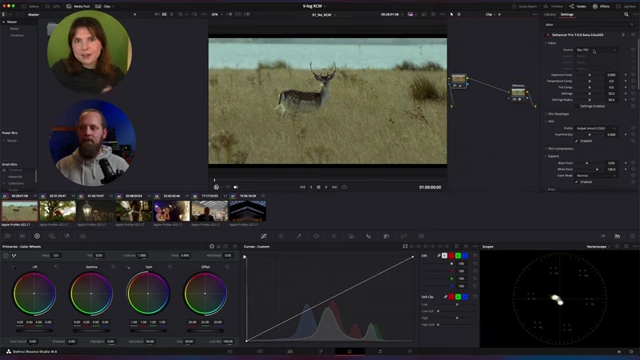Open the Key palette icon
The image size is (640, 360).
[x=387, y=236]
